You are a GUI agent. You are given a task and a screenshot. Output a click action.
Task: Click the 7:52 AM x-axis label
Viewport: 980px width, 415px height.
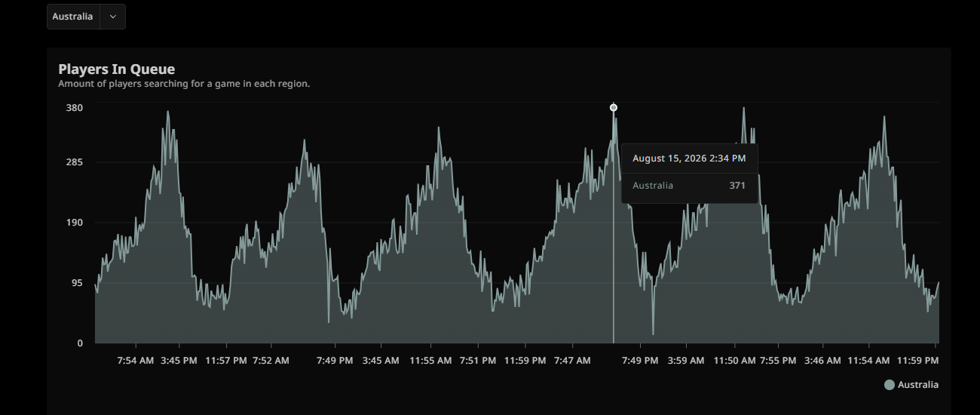click(271, 361)
